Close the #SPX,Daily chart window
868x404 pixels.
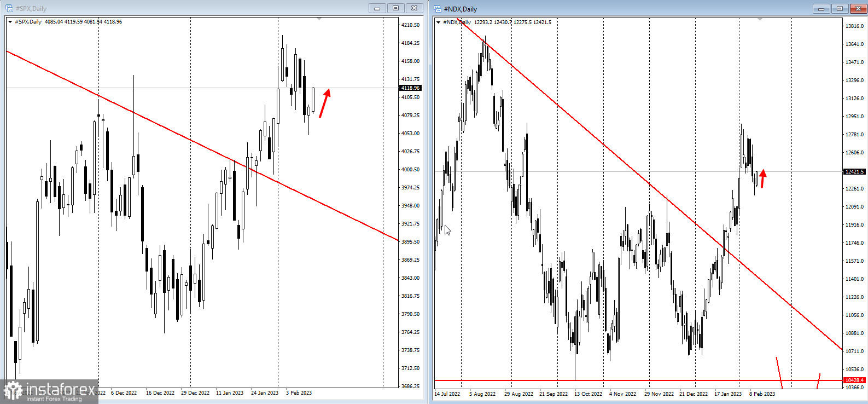click(x=414, y=8)
